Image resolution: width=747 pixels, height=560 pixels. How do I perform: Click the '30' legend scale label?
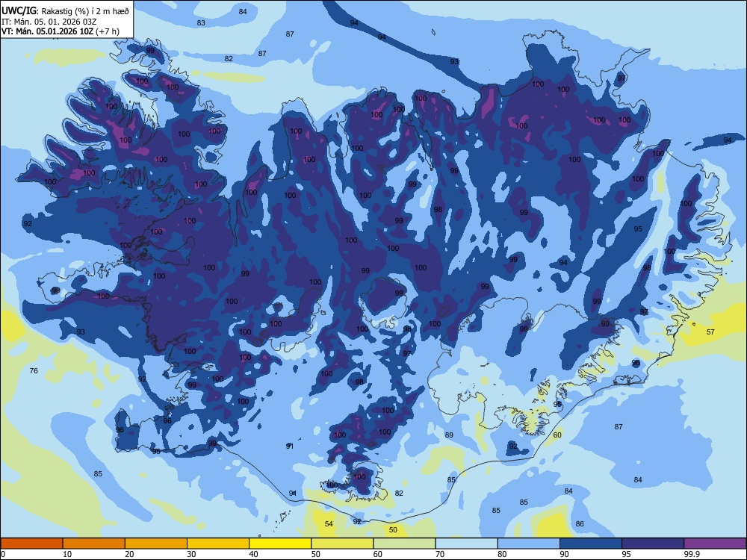click(191, 554)
